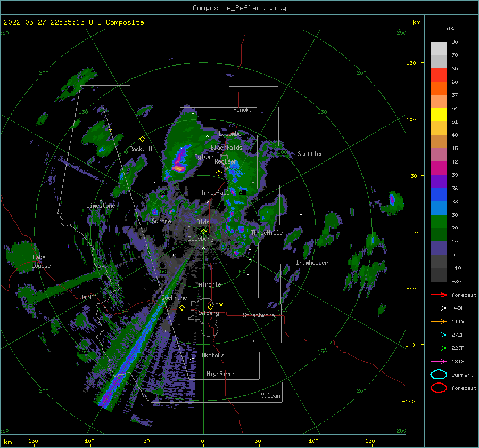
Task: Click the Stettler city label
Action: coord(310,154)
